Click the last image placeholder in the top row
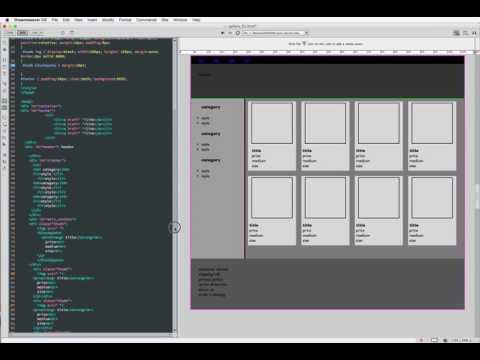This screenshot has width=480, height=360. (432, 123)
